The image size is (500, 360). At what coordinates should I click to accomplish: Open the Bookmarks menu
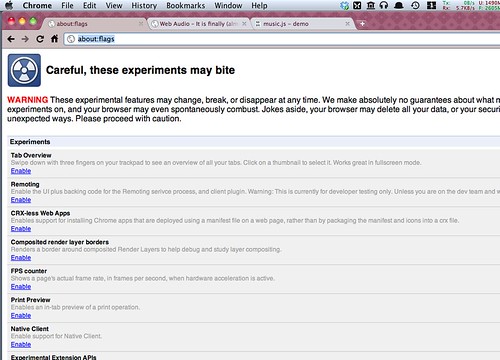tap(186, 5)
